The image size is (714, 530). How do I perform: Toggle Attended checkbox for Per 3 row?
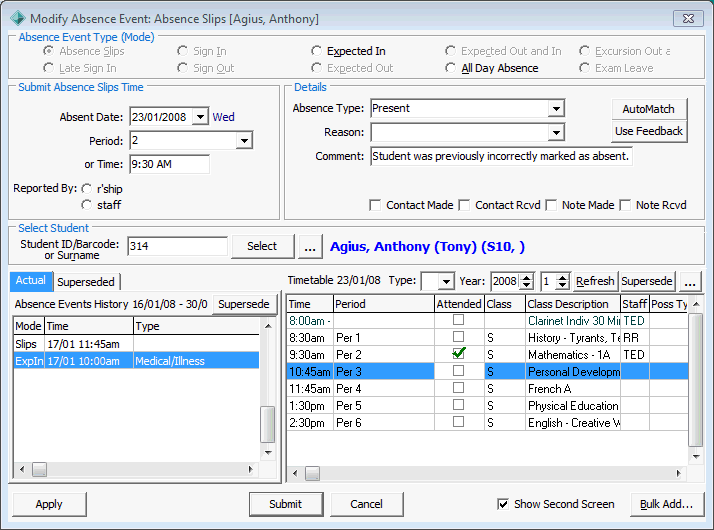click(x=459, y=371)
